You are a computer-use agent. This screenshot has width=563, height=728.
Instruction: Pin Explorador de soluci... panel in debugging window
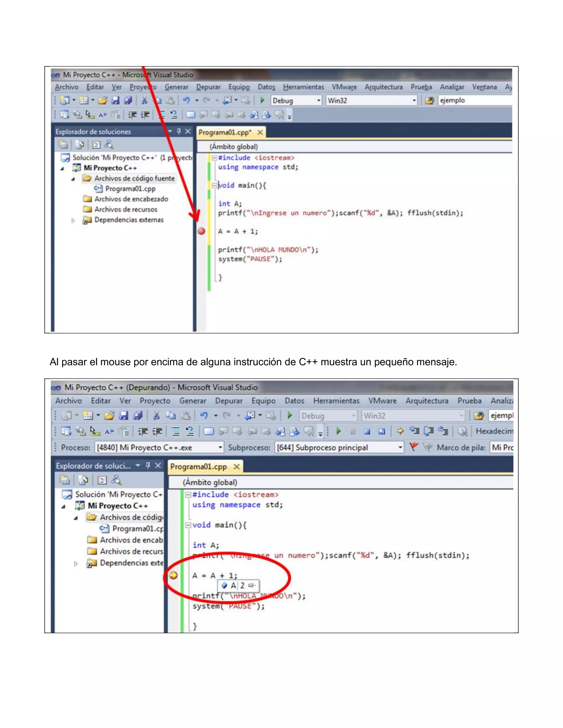pos(148,465)
